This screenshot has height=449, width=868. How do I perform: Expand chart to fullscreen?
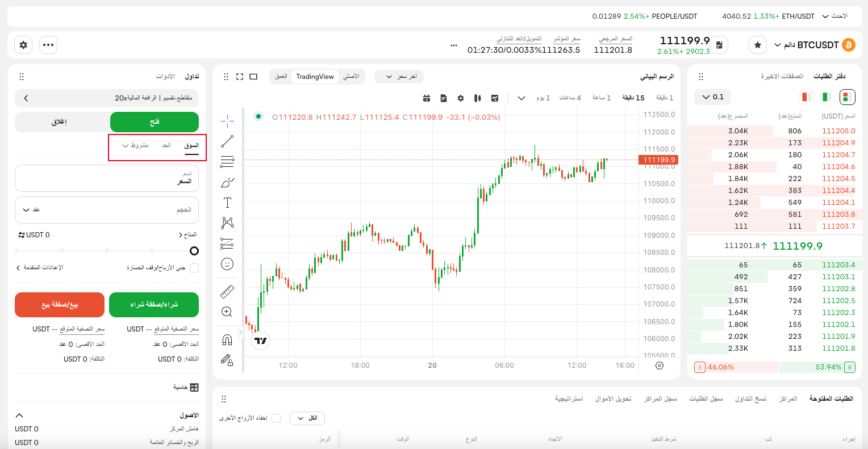[x=240, y=77]
